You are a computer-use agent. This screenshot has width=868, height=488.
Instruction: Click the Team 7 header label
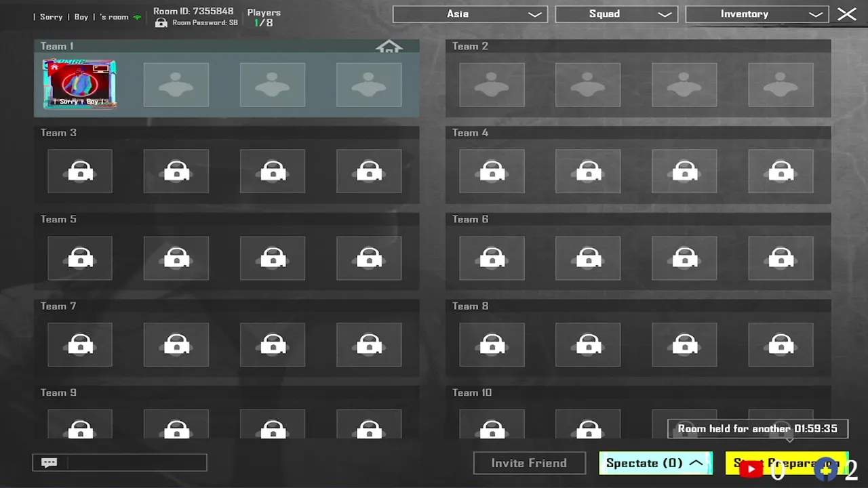point(58,306)
